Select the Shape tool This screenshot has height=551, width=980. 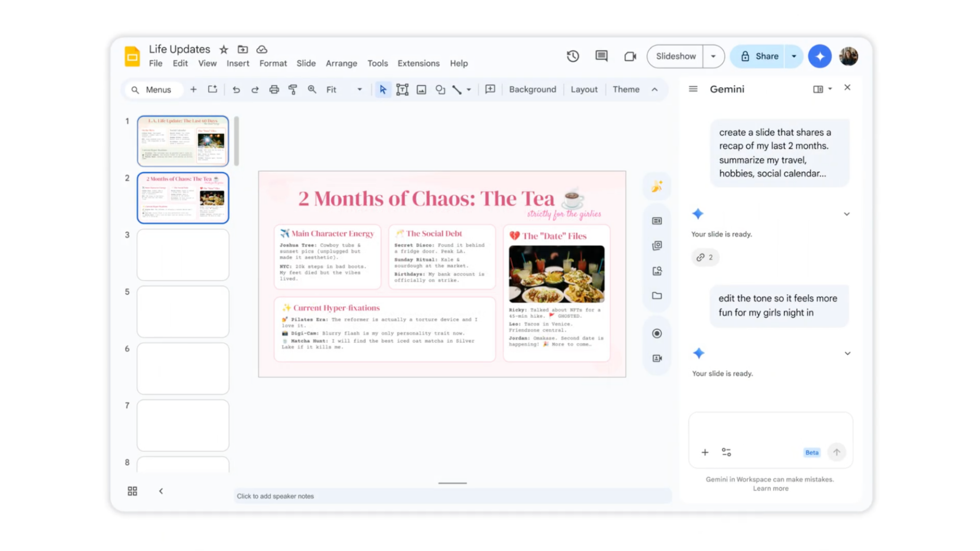[440, 89]
